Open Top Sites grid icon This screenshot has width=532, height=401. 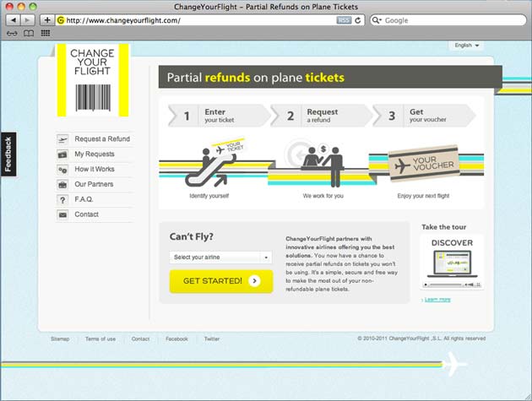[45, 33]
